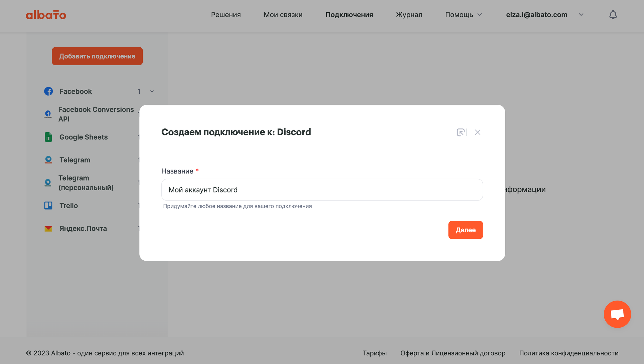
Task: Open Политика конфиденциальности link
Action: pyautogui.click(x=569, y=353)
